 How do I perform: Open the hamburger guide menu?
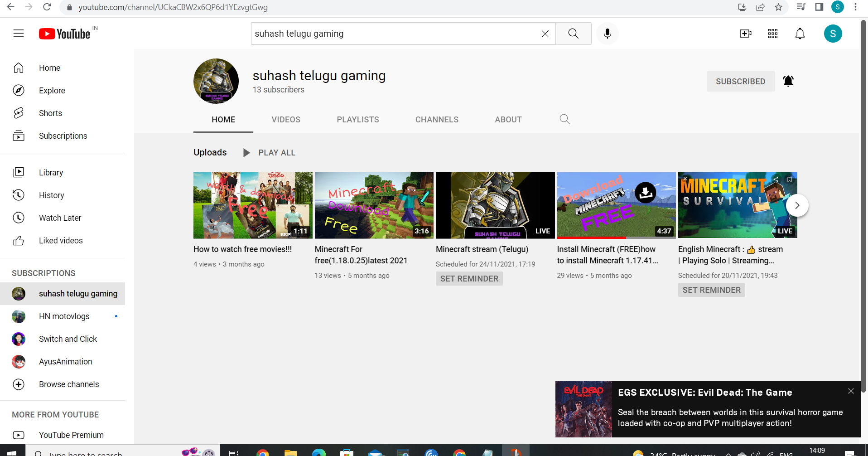tap(19, 34)
